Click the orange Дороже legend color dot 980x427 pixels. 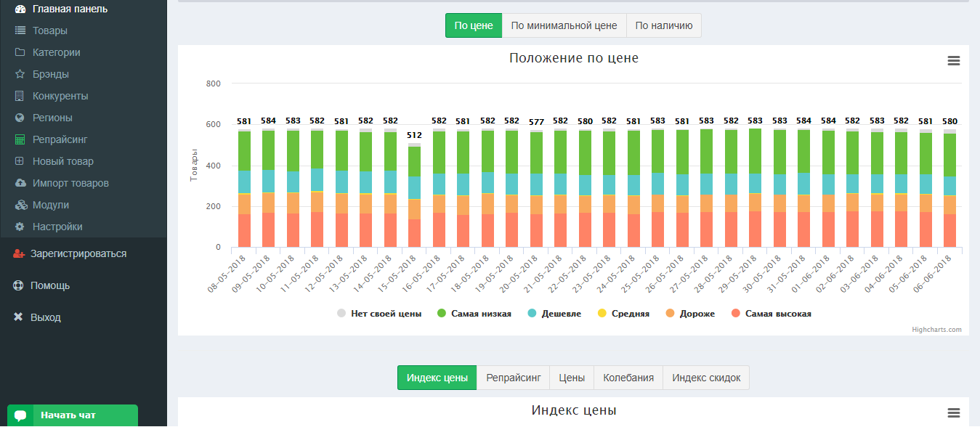(x=669, y=314)
